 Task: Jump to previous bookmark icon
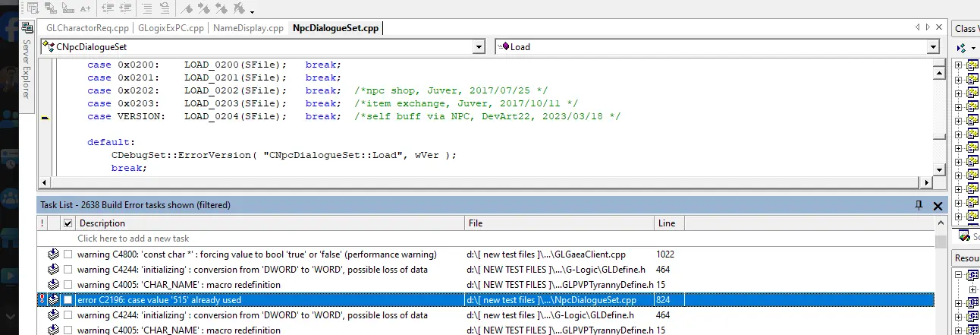coord(221,8)
